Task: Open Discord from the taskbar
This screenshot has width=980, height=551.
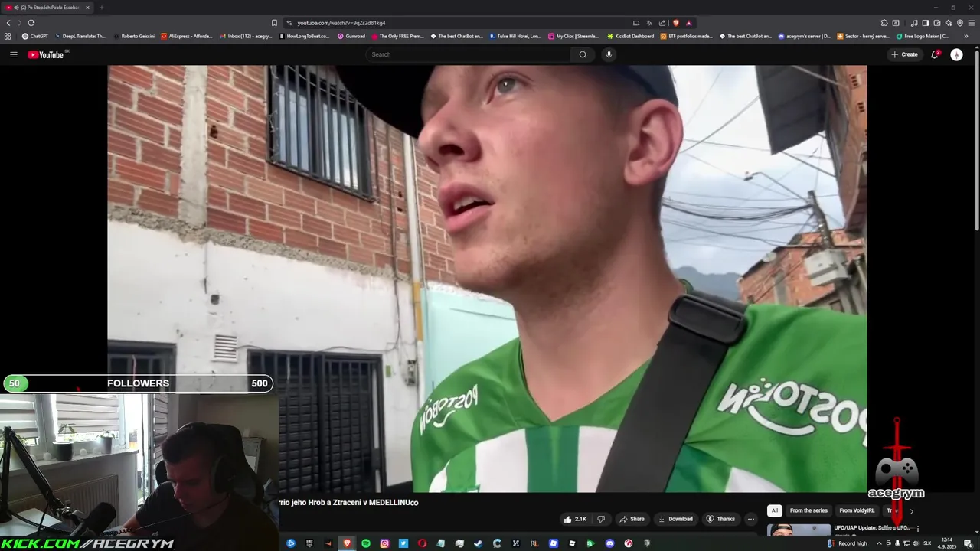Action: 609,543
